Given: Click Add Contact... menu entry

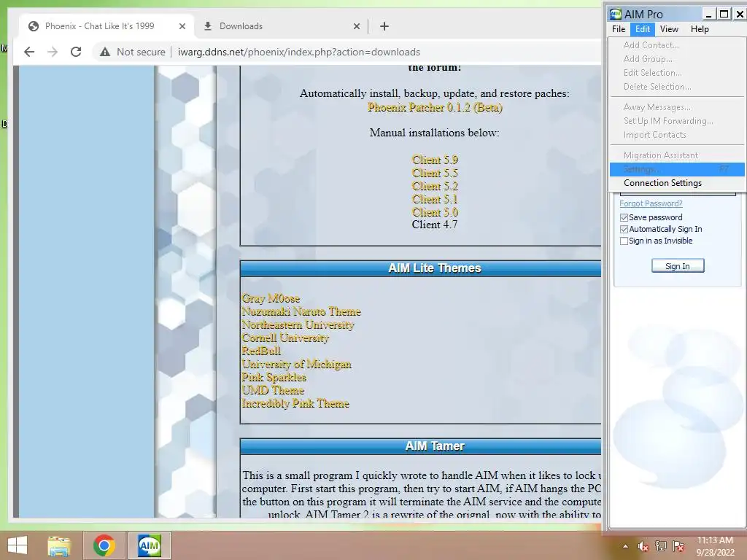Looking at the screenshot, I should (x=677, y=45).
